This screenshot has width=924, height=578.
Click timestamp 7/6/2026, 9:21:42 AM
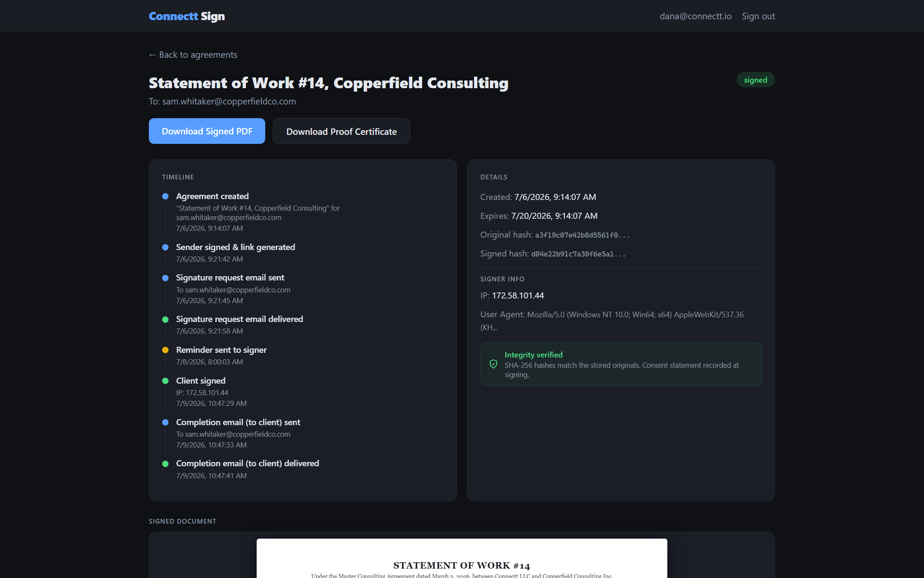[209, 259]
